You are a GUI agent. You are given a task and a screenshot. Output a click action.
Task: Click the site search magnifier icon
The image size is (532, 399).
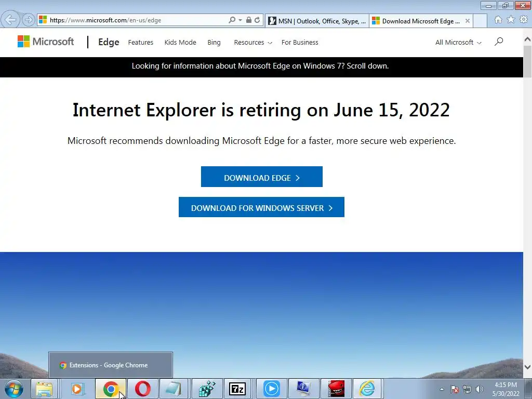click(499, 42)
